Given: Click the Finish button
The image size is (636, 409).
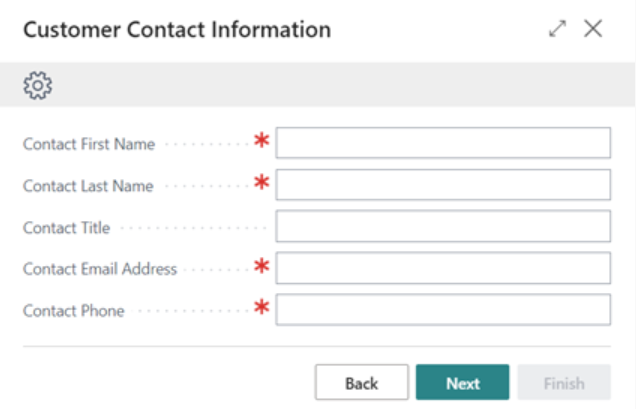Looking at the screenshot, I should pos(564,383).
